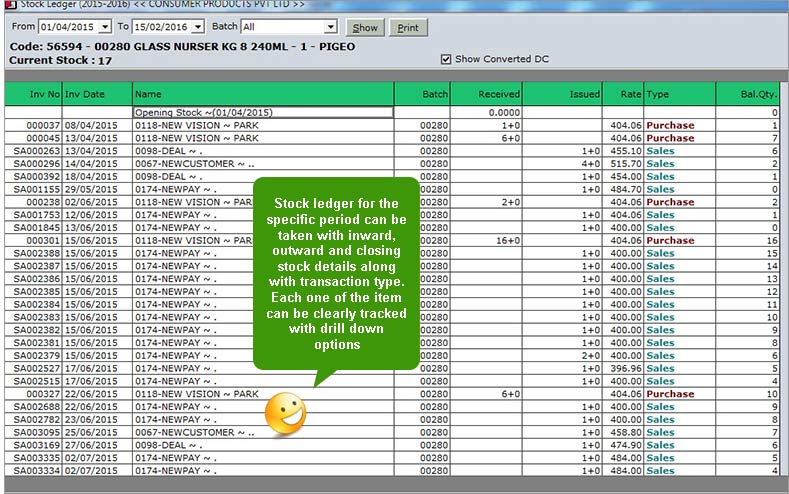
Task: Select invoice SA002527
Action: point(37,369)
